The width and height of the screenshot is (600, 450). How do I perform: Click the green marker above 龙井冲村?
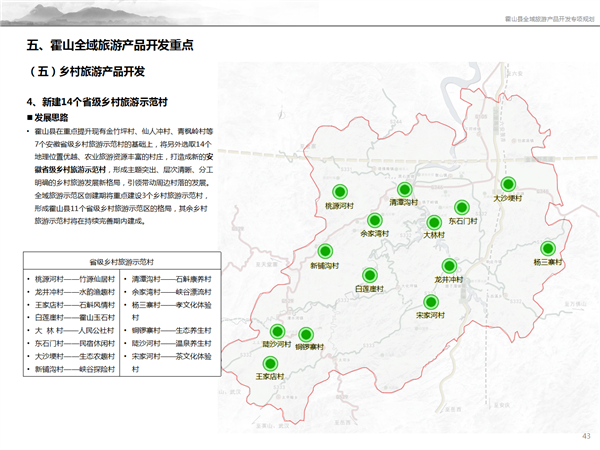click(449, 266)
